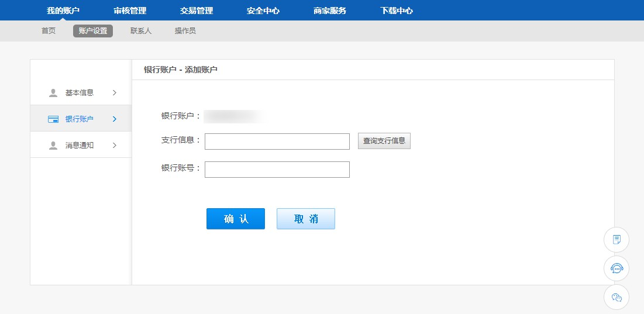Image resolution: width=644 pixels, height=314 pixels.
Task: Select 银行账户 in the sidebar
Action: [81, 119]
